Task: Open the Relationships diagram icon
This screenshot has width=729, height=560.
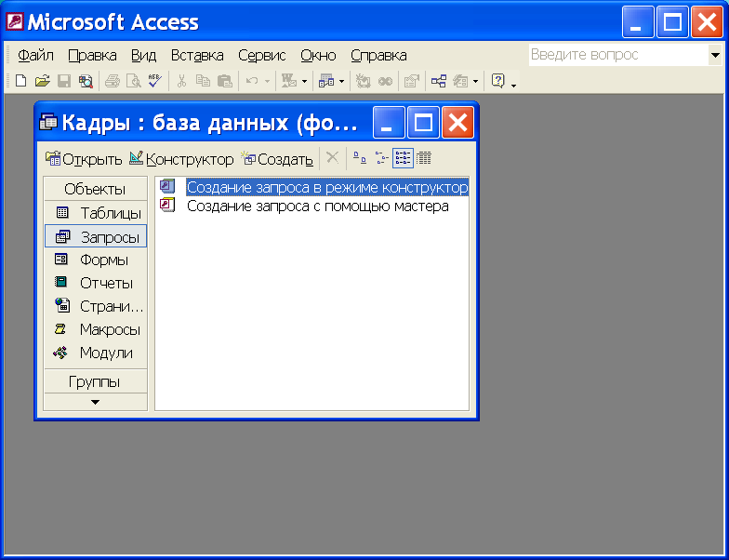Action: point(439,82)
